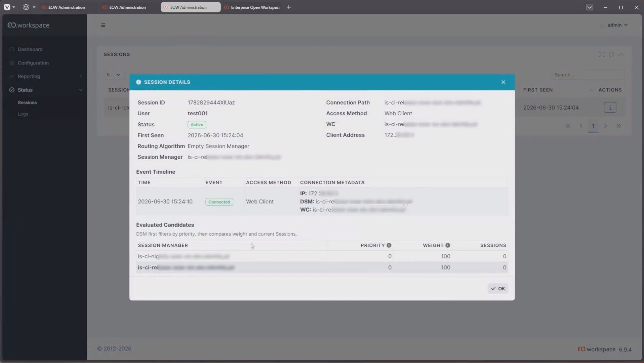Click the © 2012-2026 footer link
The width and height of the screenshot is (644, 363).
click(114, 349)
